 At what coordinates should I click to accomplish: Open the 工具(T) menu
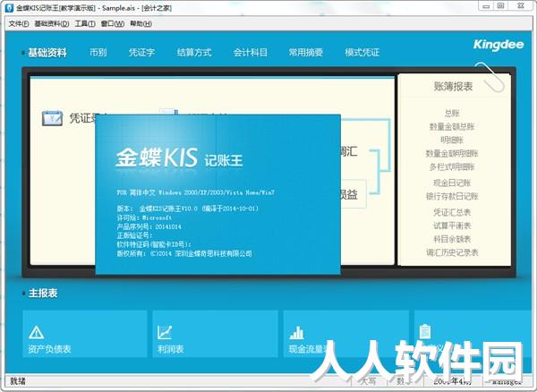click(x=85, y=23)
